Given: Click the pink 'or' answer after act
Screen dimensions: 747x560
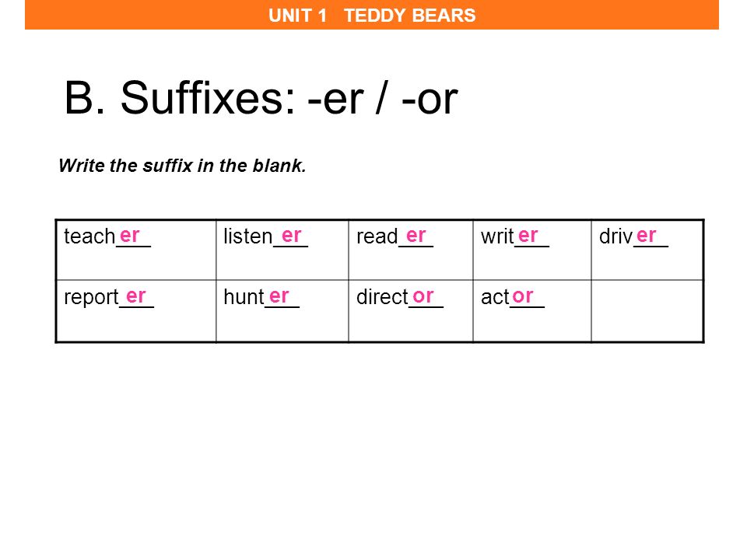Looking at the screenshot, I should click(523, 296).
